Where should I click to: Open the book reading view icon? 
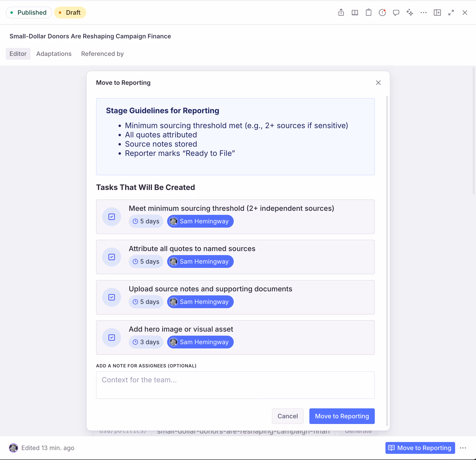pyautogui.click(x=355, y=13)
